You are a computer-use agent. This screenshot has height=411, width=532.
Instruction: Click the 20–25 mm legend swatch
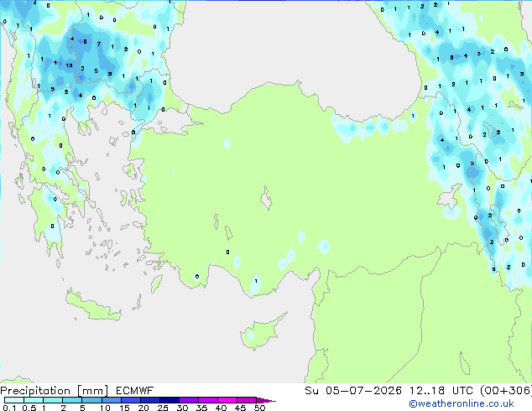(x=149, y=400)
